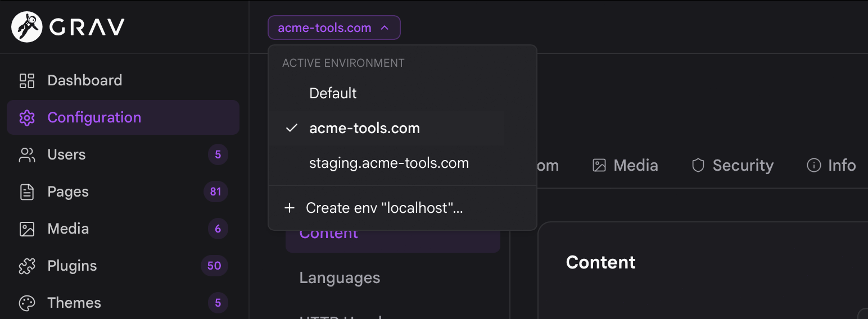
Task: Click the Themes count badge 5
Action: 218,303
